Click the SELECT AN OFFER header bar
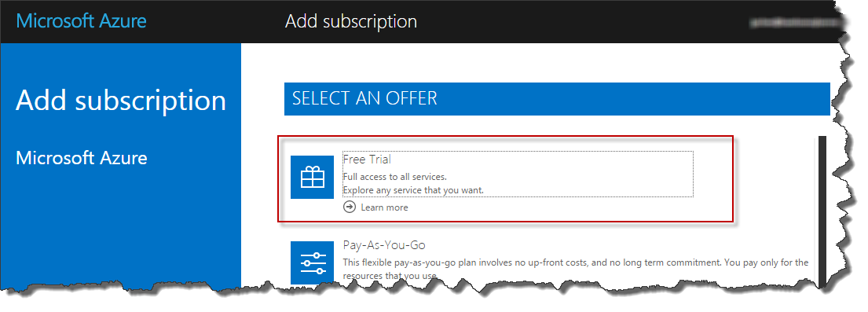Screen dimensions: 868x312 point(557,99)
